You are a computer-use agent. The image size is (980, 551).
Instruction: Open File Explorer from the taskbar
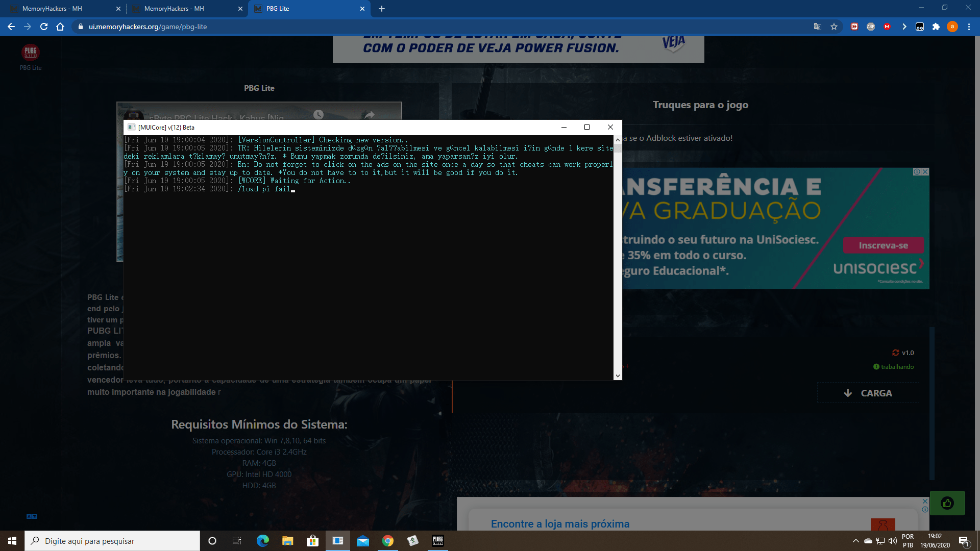pos(287,541)
